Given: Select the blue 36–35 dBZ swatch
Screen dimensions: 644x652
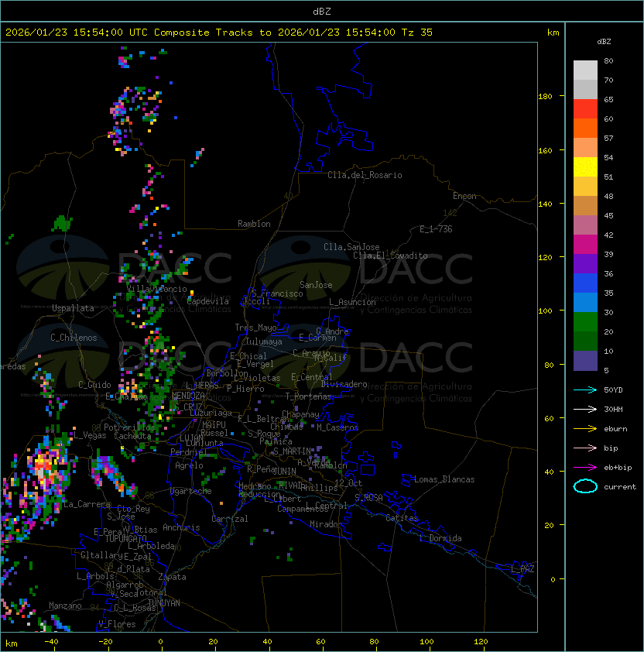Looking at the screenshot, I should [585, 283].
